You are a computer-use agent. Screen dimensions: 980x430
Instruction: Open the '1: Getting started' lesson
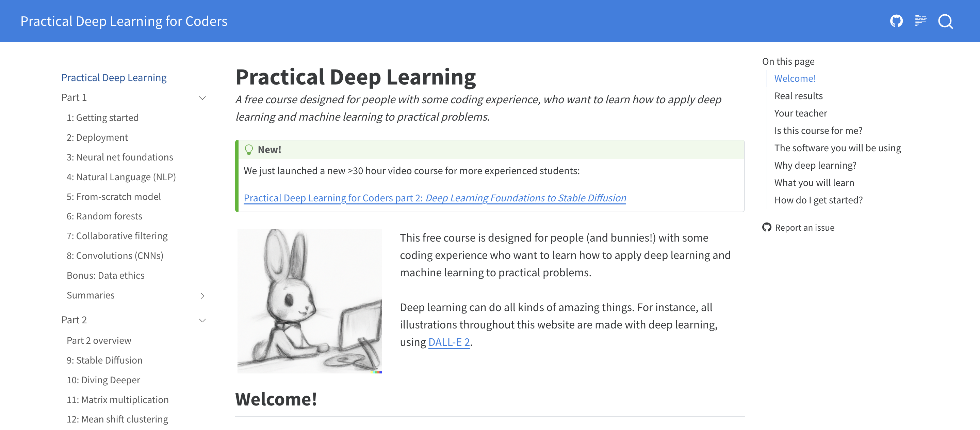103,117
